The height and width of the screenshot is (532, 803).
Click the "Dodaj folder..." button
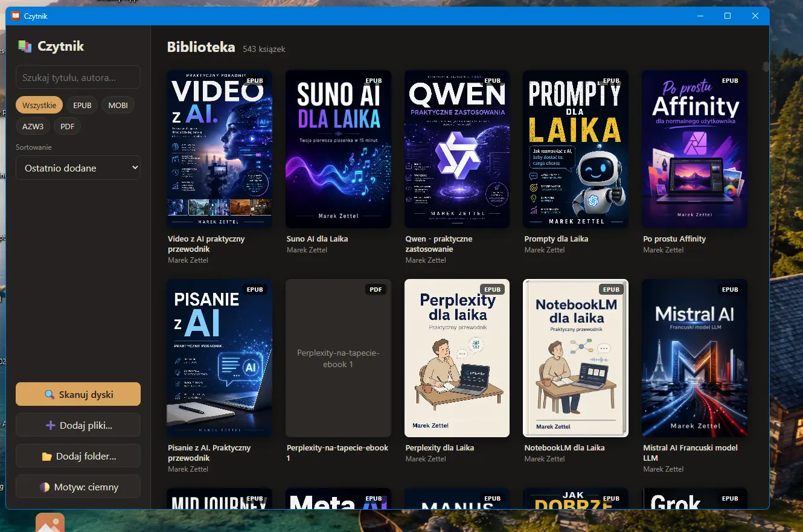pyautogui.click(x=78, y=456)
